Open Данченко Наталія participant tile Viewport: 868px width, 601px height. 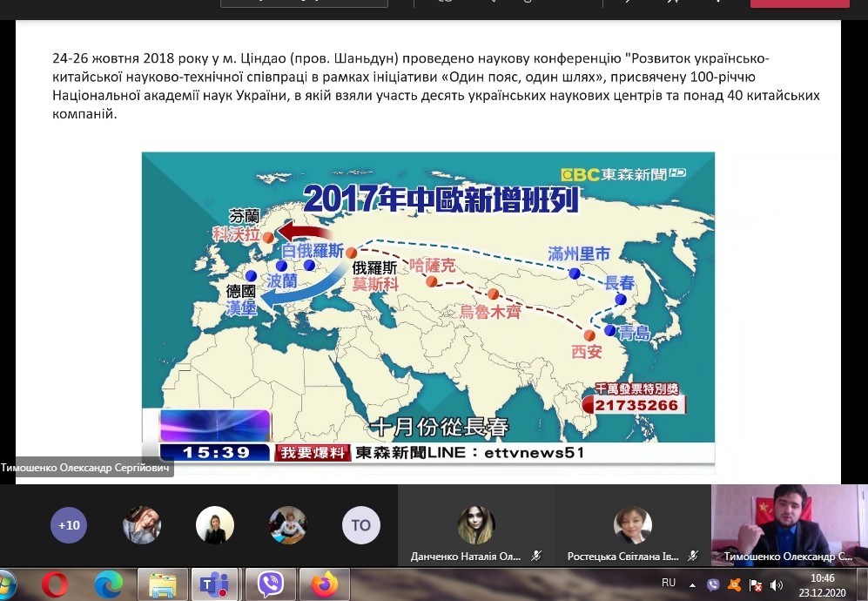476,525
